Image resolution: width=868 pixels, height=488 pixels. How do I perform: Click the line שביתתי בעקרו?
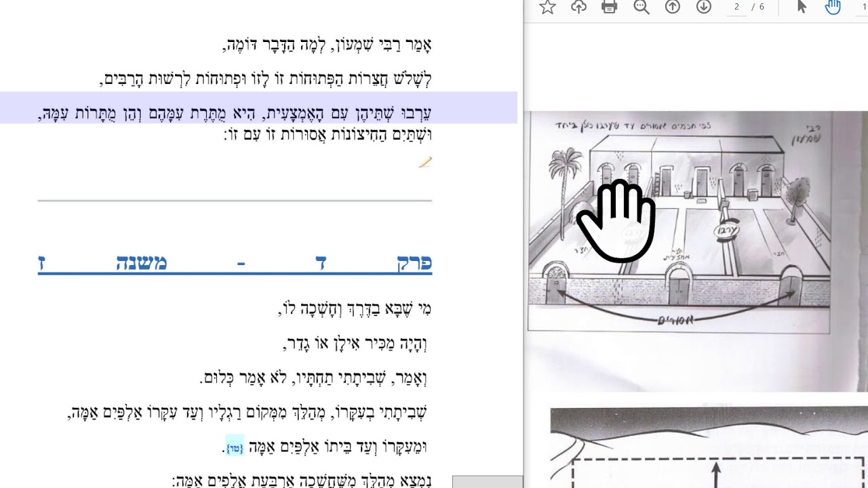tap(248, 412)
